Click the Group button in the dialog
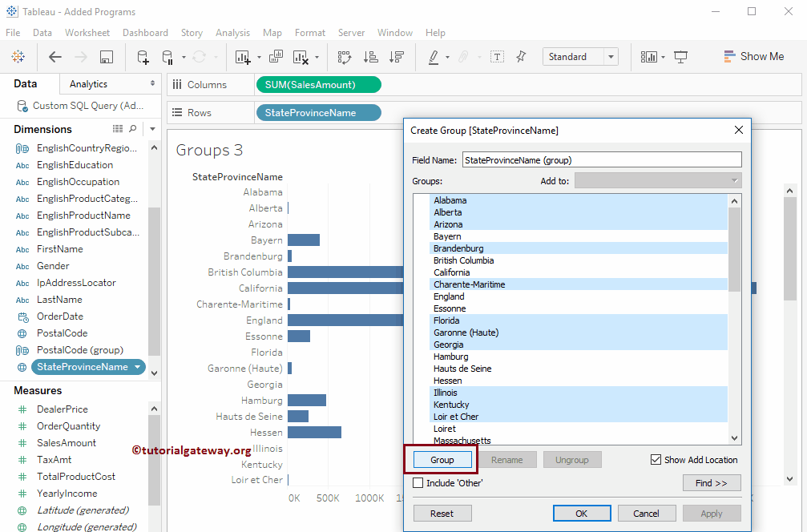The image size is (807, 532). point(442,460)
